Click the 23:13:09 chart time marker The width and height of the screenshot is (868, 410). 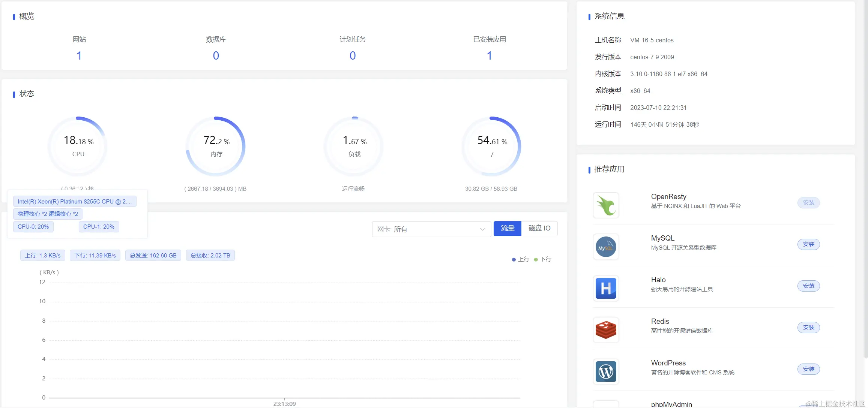[284, 404]
